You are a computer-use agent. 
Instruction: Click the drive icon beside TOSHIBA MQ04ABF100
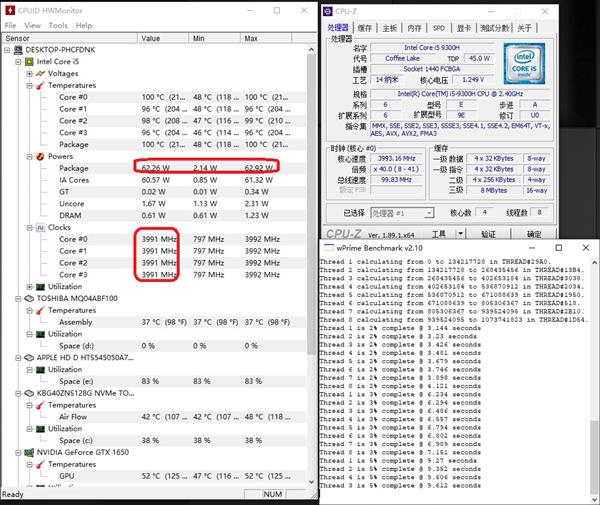(x=29, y=298)
